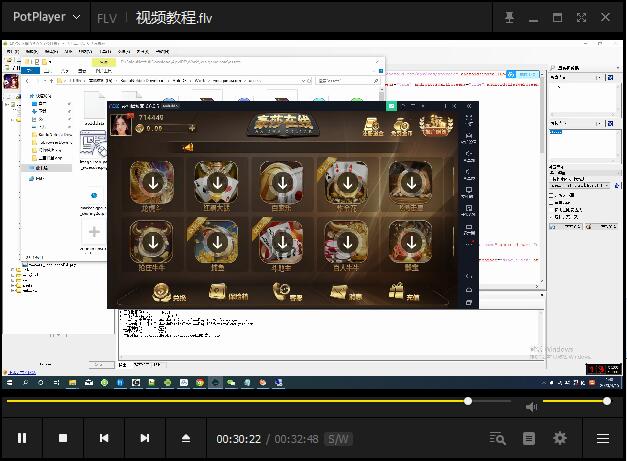Open PotPlayer preferences gear icon
The height and width of the screenshot is (461, 627).
560,438
